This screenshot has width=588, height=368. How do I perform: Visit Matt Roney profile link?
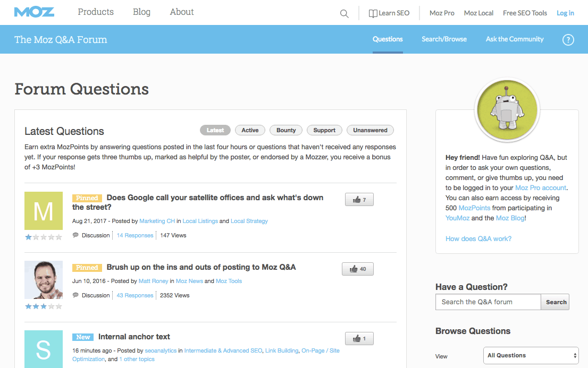tap(153, 281)
